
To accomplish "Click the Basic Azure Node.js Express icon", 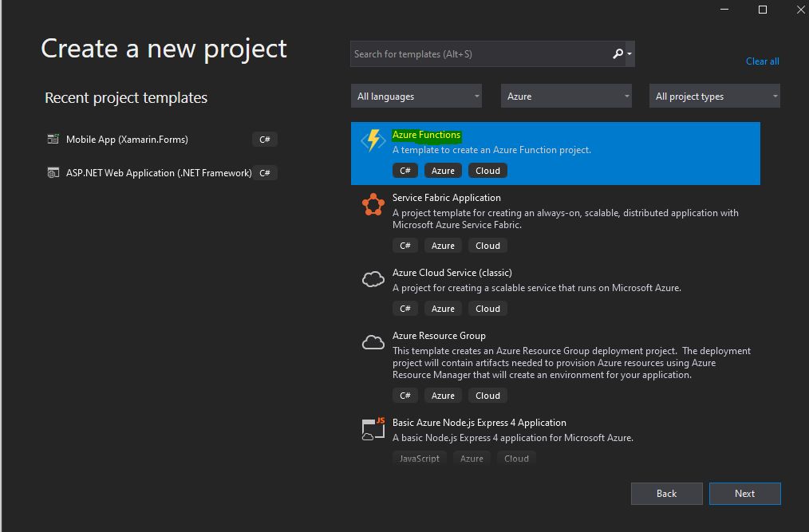I will click(373, 428).
